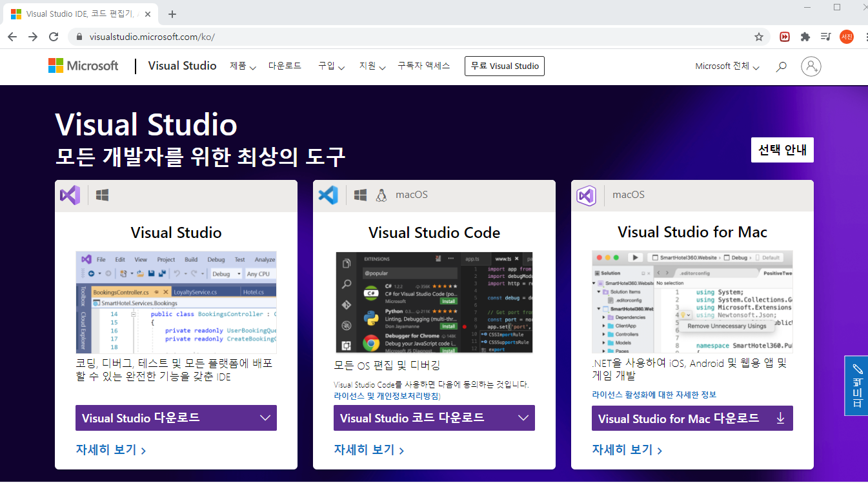
Task: Click the 선택 안내 button
Action: (782, 150)
